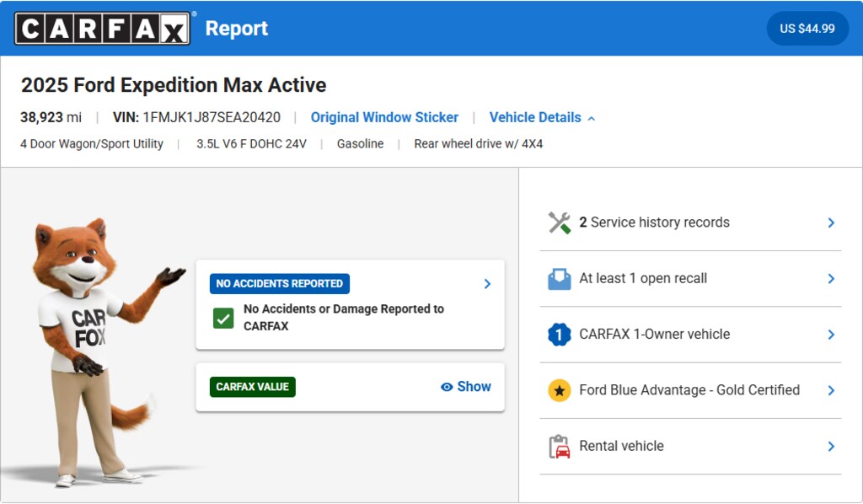Click the CARFAX Value green badge
863x504 pixels.
tap(253, 387)
